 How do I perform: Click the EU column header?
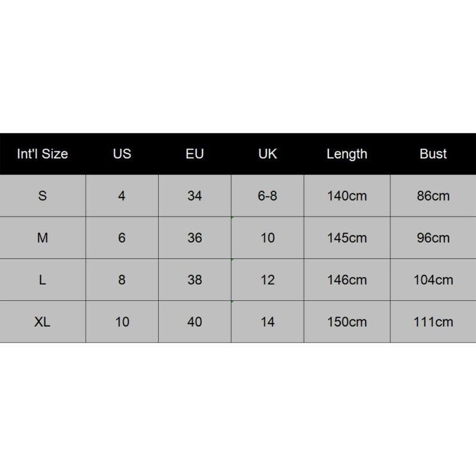point(195,154)
